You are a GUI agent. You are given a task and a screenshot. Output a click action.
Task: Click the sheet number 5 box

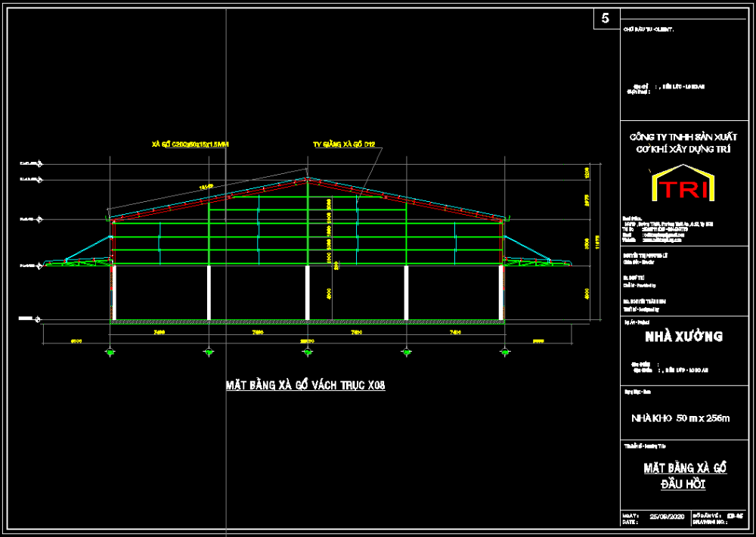tap(606, 19)
